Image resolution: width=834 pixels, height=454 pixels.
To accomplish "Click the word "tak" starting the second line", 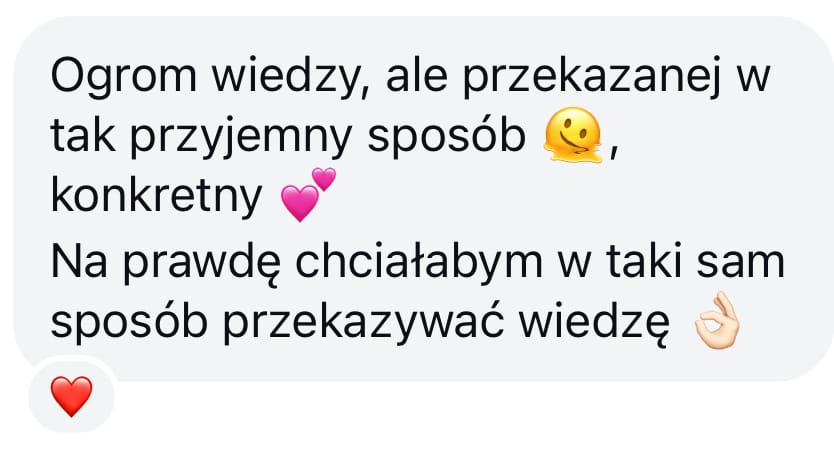I will point(83,138).
